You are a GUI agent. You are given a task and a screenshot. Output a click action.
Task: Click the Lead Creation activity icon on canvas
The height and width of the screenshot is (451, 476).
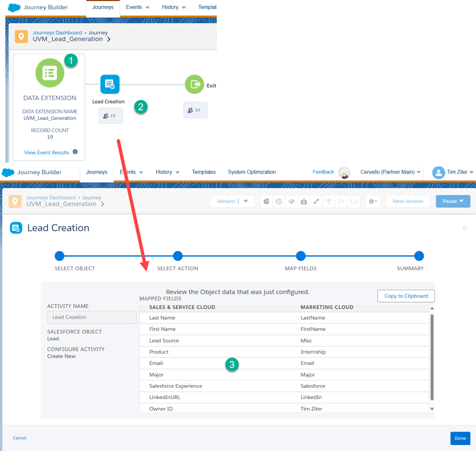click(110, 84)
